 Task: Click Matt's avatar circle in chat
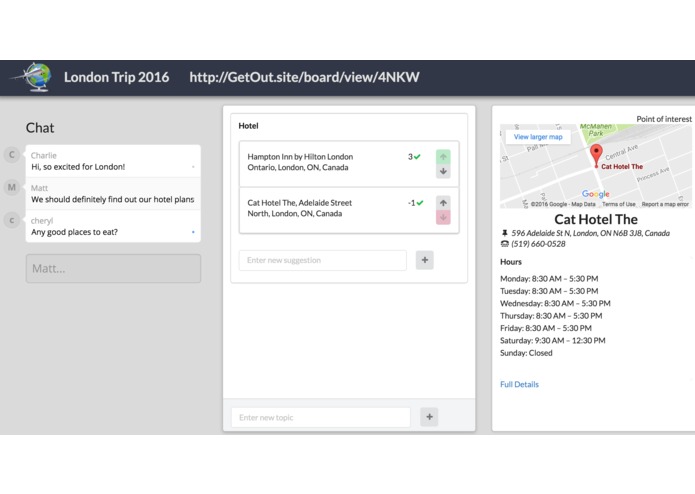coord(12,187)
